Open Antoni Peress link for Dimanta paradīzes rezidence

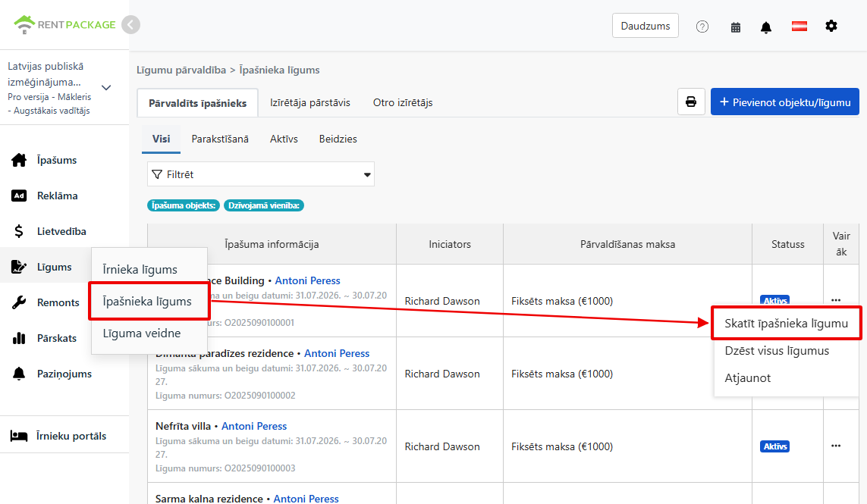click(x=337, y=354)
